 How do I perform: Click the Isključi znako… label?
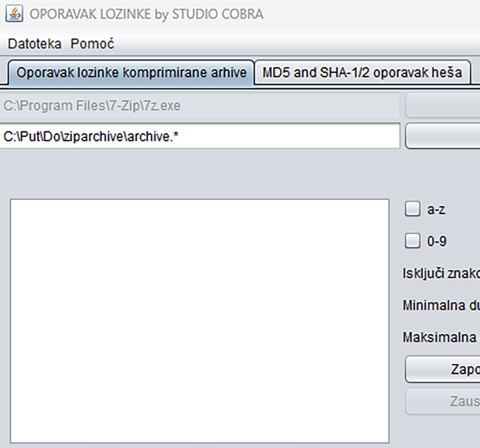[x=441, y=273]
